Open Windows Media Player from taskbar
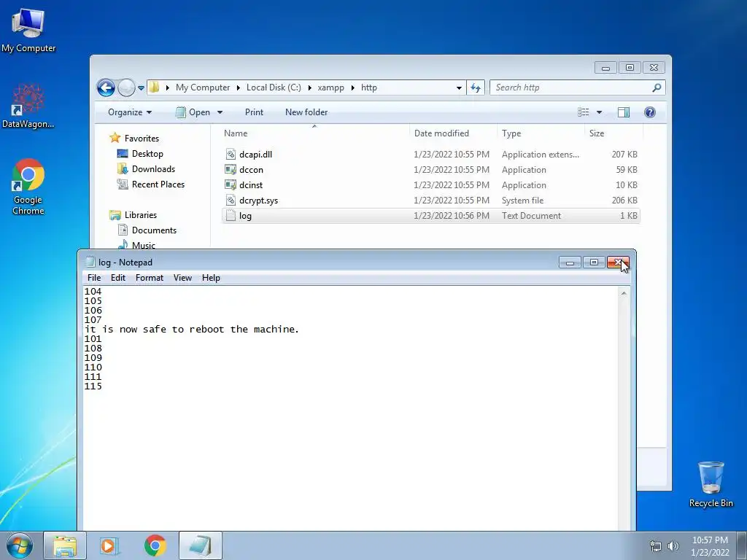This screenshot has height=560, width=747. click(x=110, y=545)
